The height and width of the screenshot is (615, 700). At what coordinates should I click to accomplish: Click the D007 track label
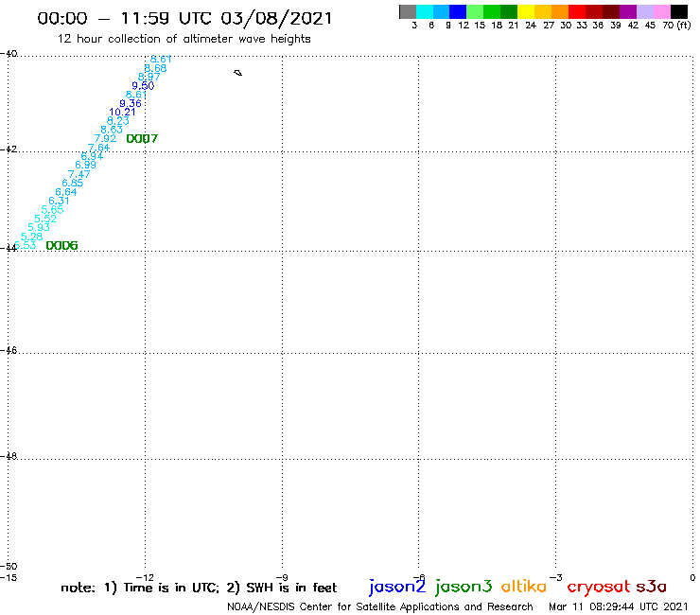[142, 139]
